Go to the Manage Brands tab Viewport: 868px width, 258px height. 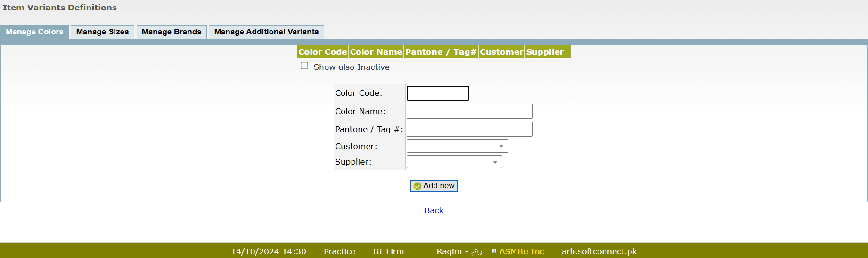point(172,32)
